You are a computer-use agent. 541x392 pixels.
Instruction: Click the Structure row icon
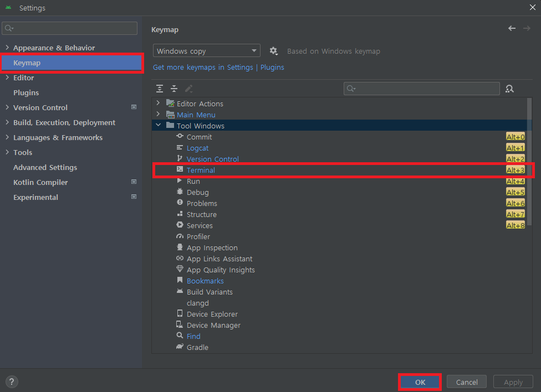pyautogui.click(x=180, y=214)
